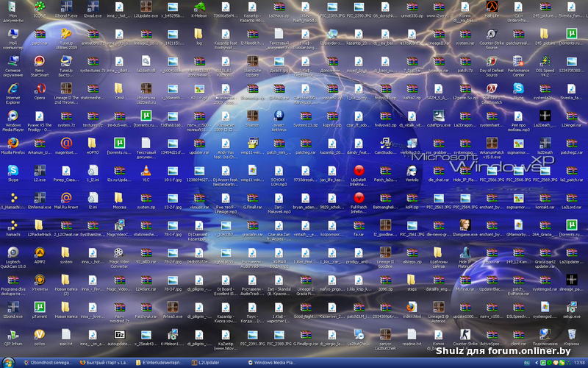This screenshot has height=368, width=588.
Task: Launch Internet Explorer from the desktop
Action: coord(13,88)
